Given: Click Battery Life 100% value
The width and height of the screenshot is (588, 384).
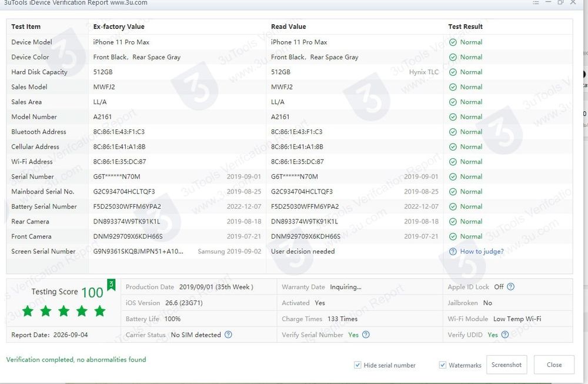Looking at the screenshot, I should pyautogui.click(x=172, y=319).
